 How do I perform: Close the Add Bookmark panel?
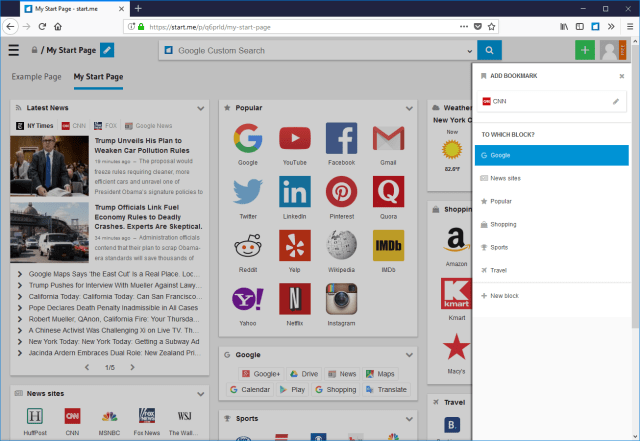(622, 76)
